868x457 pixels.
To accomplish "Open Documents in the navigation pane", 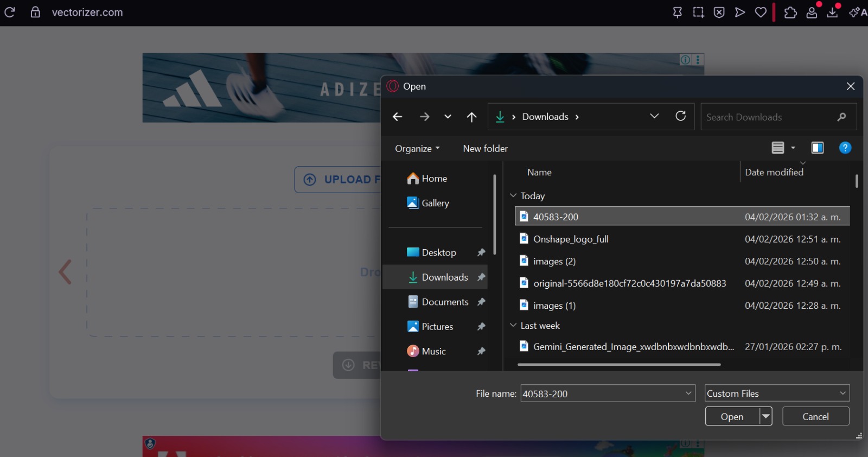I will (438, 302).
